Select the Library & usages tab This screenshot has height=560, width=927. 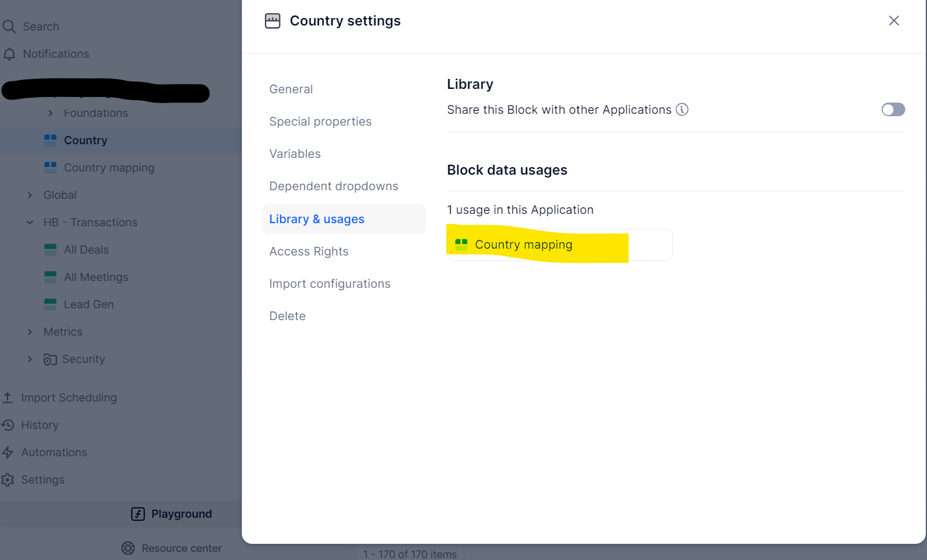coord(344,219)
